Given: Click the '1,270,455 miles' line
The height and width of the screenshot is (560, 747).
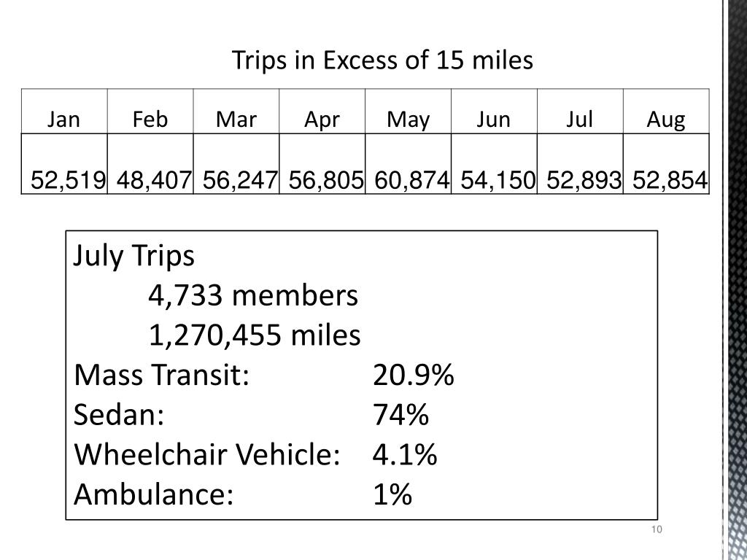Looking at the screenshot, I should point(255,335).
